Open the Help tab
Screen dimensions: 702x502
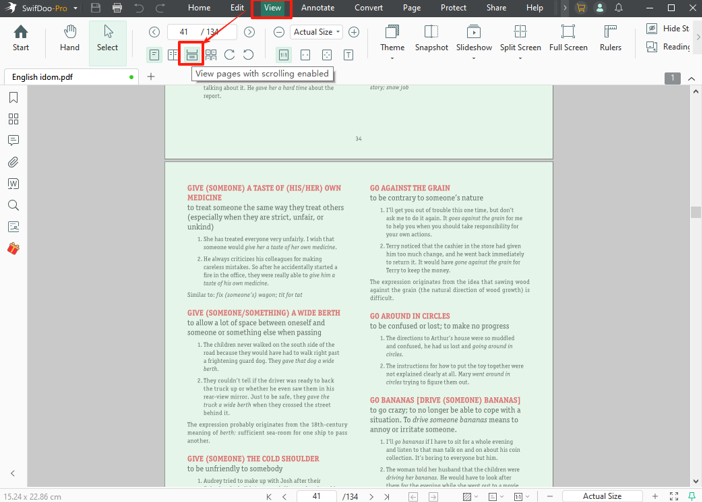[535, 8]
